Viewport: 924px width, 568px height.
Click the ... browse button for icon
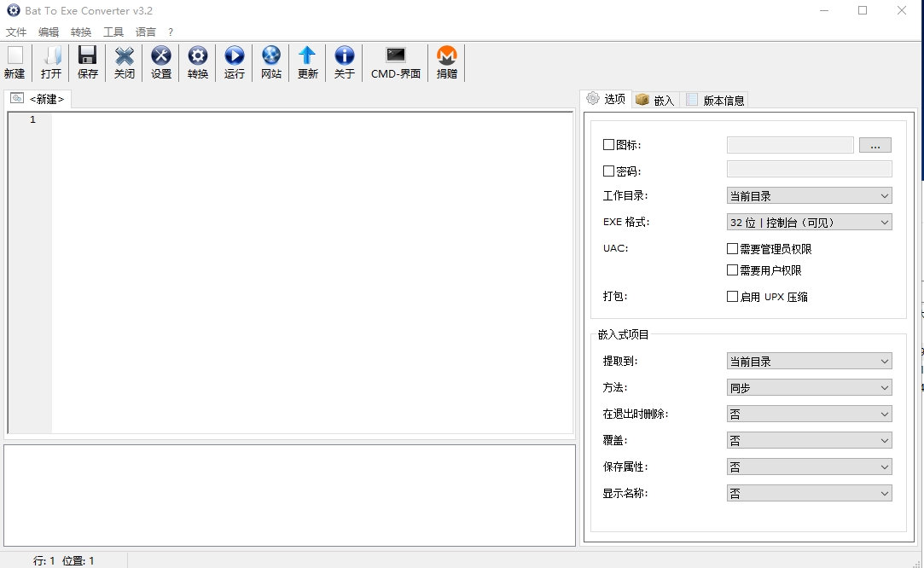[875, 145]
